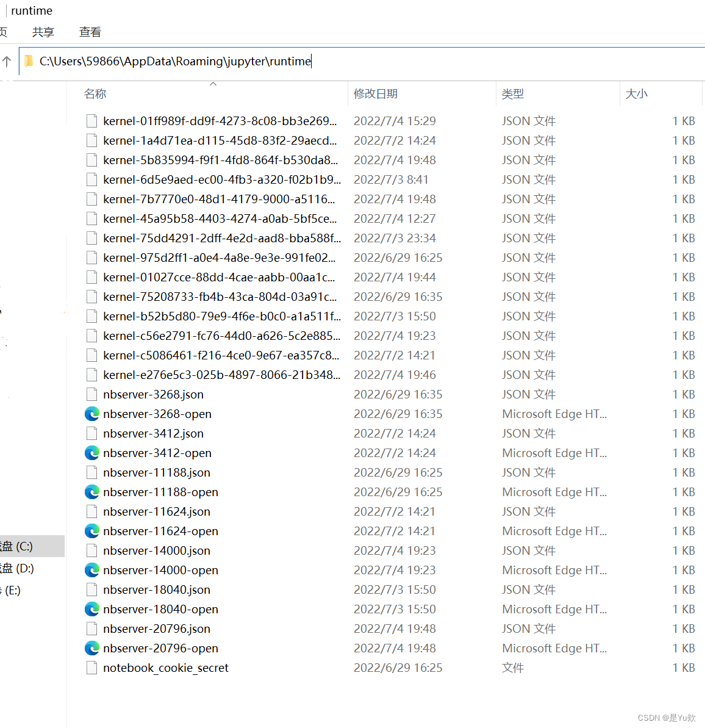Click the file icon beside notebook_cookie_secret

pyautogui.click(x=91, y=668)
